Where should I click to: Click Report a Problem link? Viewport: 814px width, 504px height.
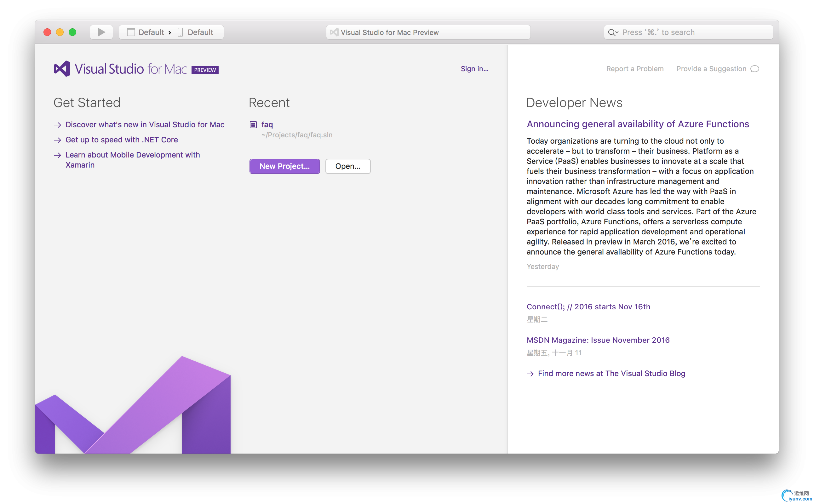point(635,69)
